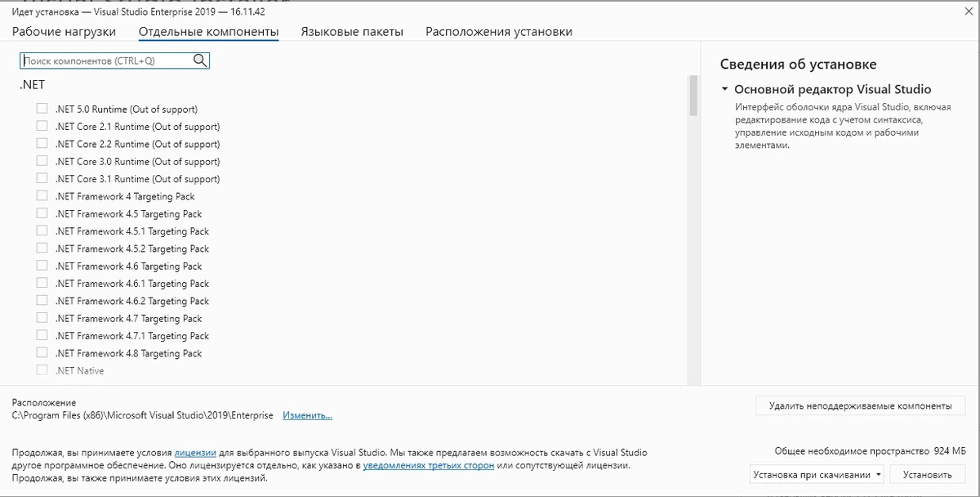
Task: Select .NET Core 3.1 Runtime checkbox
Action: [42, 178]
